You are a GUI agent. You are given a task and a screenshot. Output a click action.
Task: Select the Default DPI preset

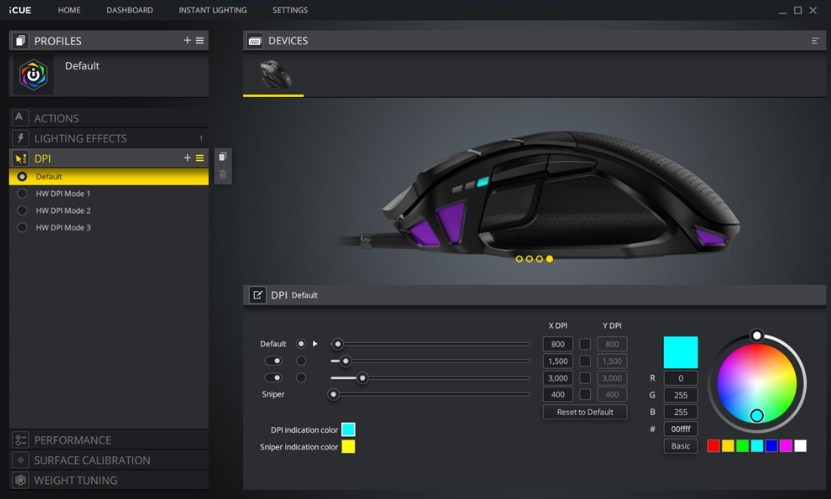pyautogui.click(x=109, y=176)
